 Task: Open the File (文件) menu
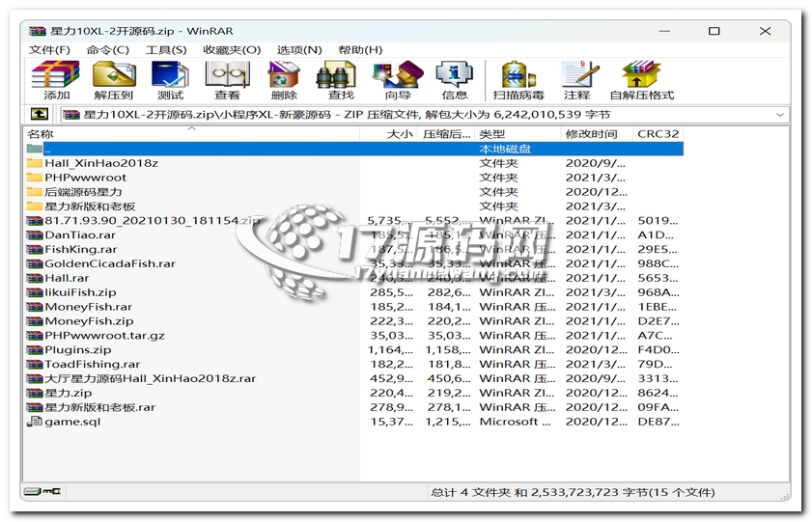coord(49,50)
